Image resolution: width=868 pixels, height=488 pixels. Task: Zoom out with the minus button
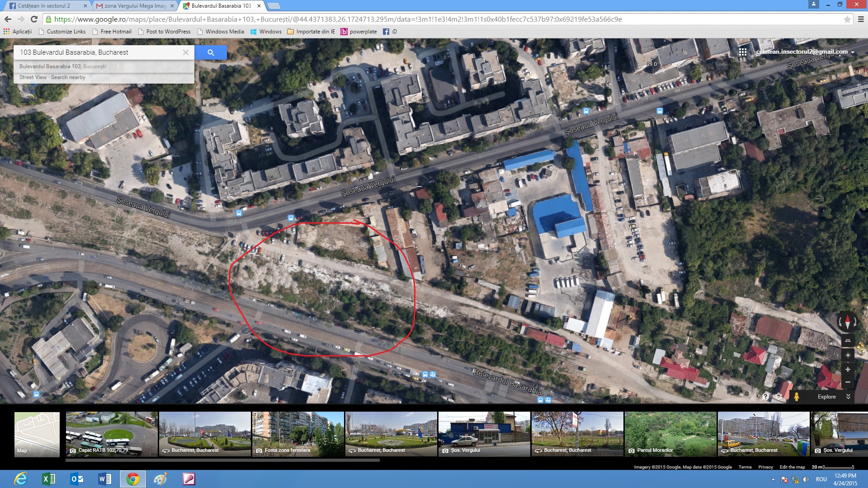[848, 382]
